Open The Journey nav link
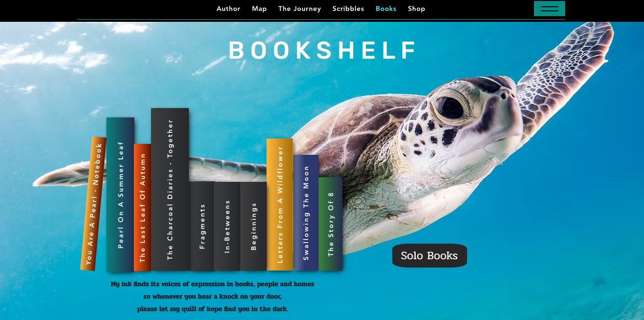Viewport: 644px width, 320px height. 299,9
